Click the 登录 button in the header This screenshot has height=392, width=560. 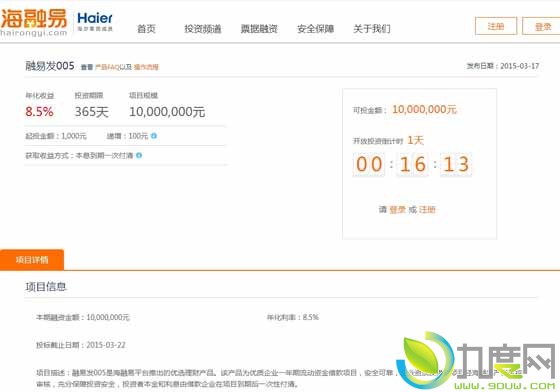[x=542, y=26]
